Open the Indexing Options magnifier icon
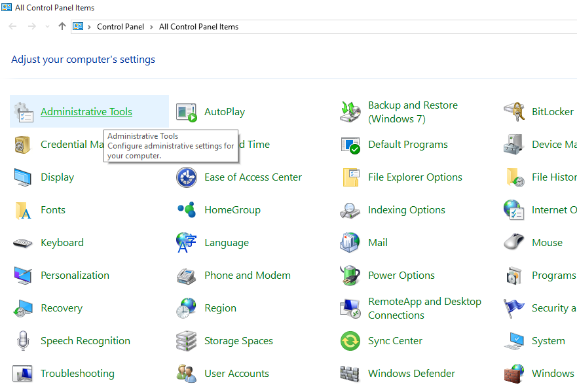The image size is (577, 392). click(350, 210)
